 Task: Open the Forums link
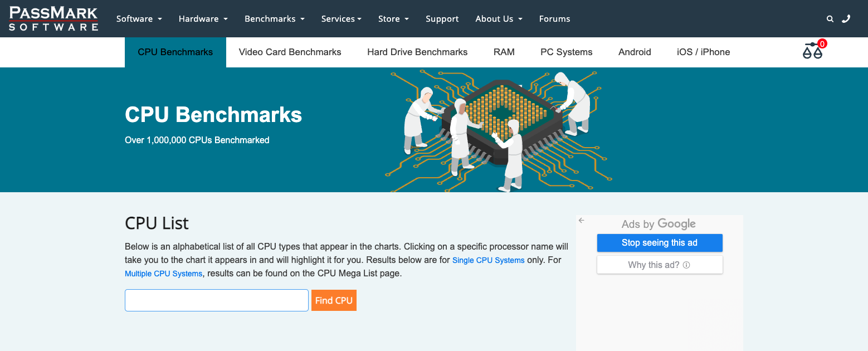click(555, 19)
